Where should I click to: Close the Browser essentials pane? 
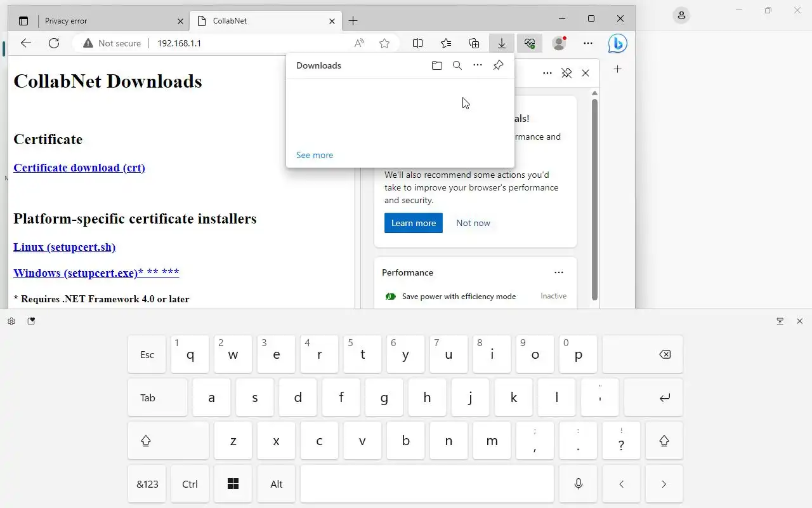[x=586, y=73]
